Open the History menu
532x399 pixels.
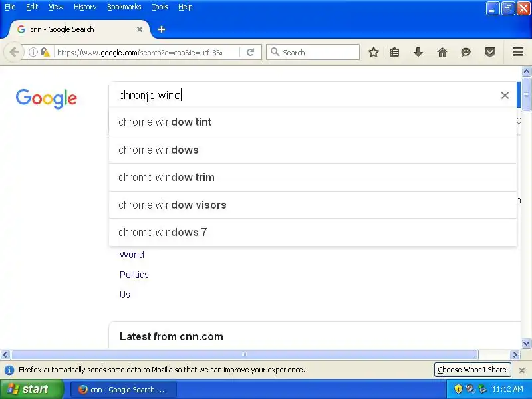85,7
